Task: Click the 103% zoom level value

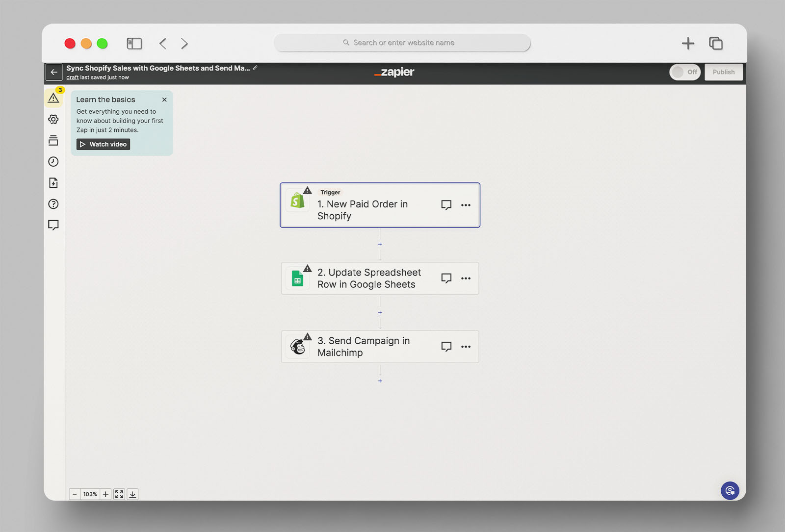Action: tap(90, 494)
